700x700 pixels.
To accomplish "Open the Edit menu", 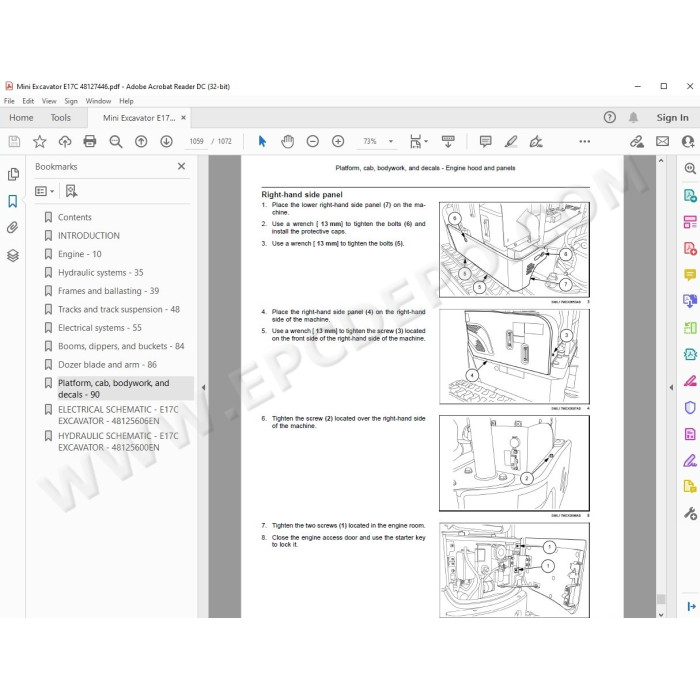I will pyautogui.click(x=28, y=101).
